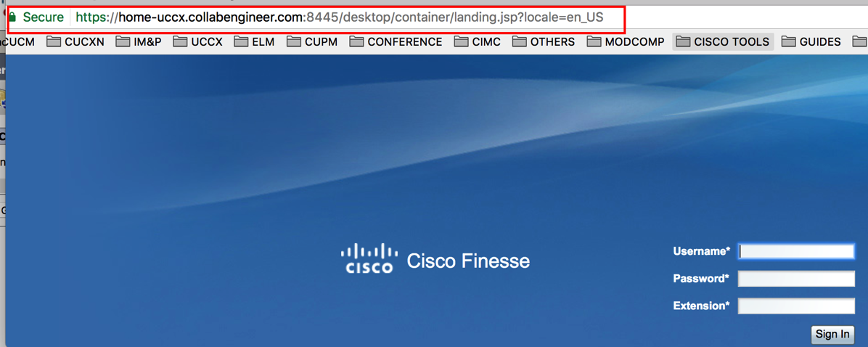
Task: Expand the OTHERS bookmarks folder
Action: 544,41
